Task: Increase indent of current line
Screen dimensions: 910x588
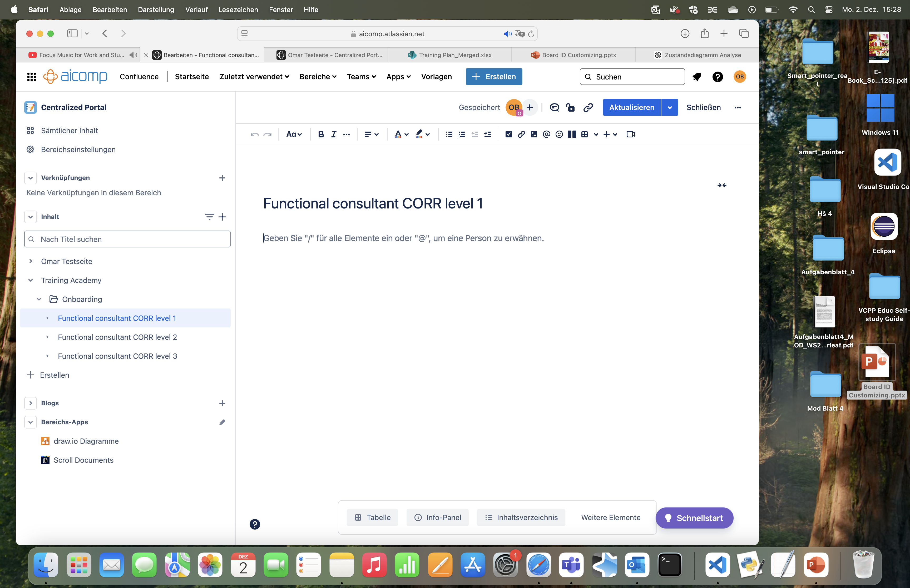Action: pyautogui.click(x=487, y=134)
